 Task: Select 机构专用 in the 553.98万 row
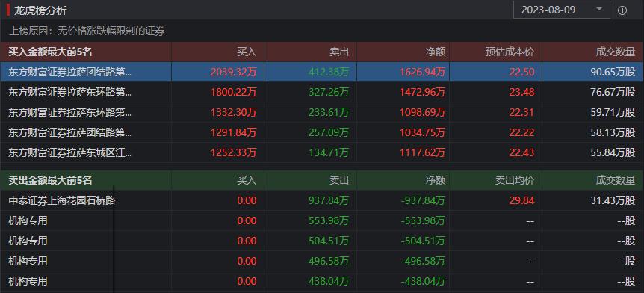click(28, 220)
